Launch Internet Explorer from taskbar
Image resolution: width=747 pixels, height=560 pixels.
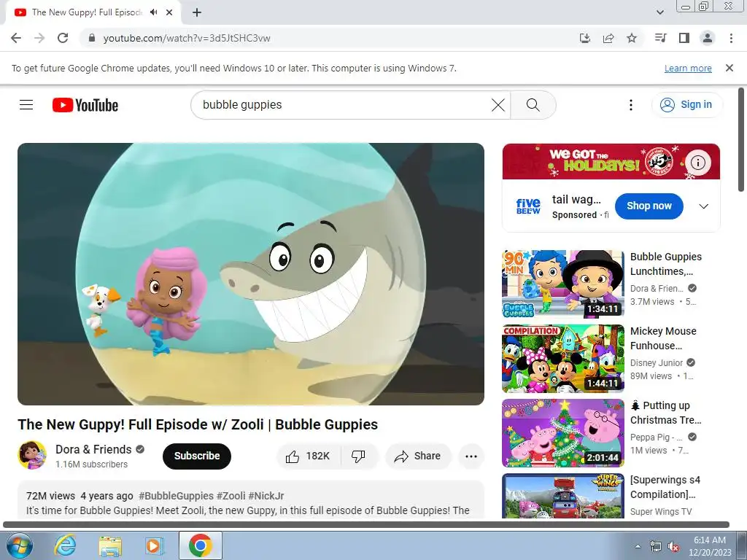[x=65, y=545]
